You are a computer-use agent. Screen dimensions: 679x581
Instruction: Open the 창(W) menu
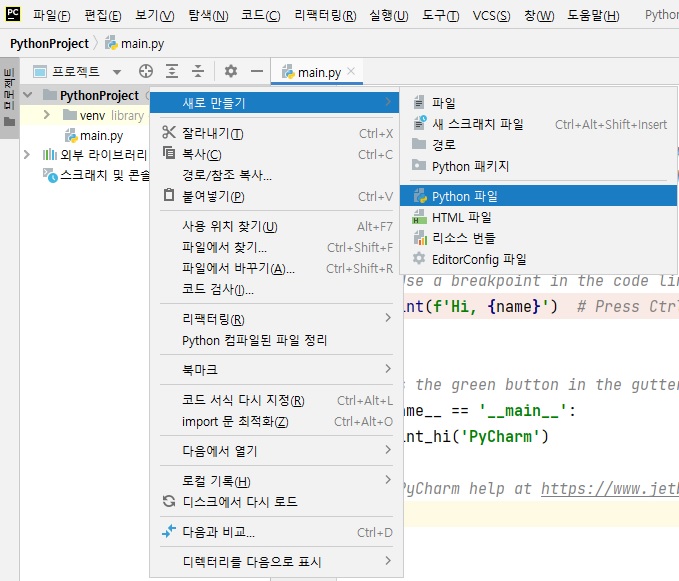click(x=539, y=16)
